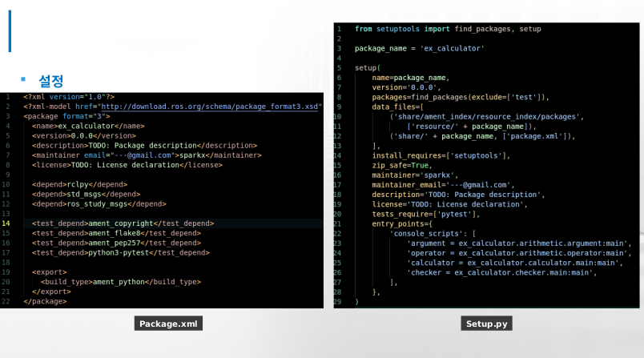The width and height of the screenshot is (644, 358).
Task: Click the name=package_name line
Action: 411,78
